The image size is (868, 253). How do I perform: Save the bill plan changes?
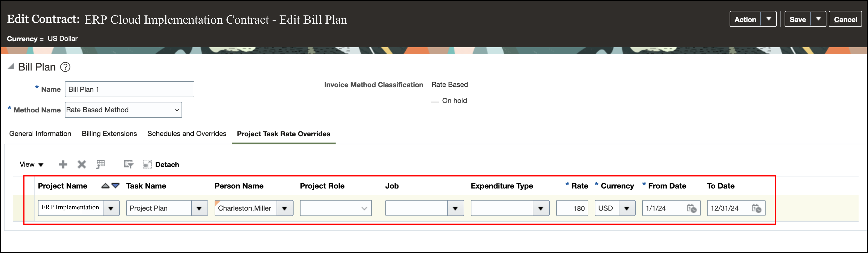[x=797, y=19]
